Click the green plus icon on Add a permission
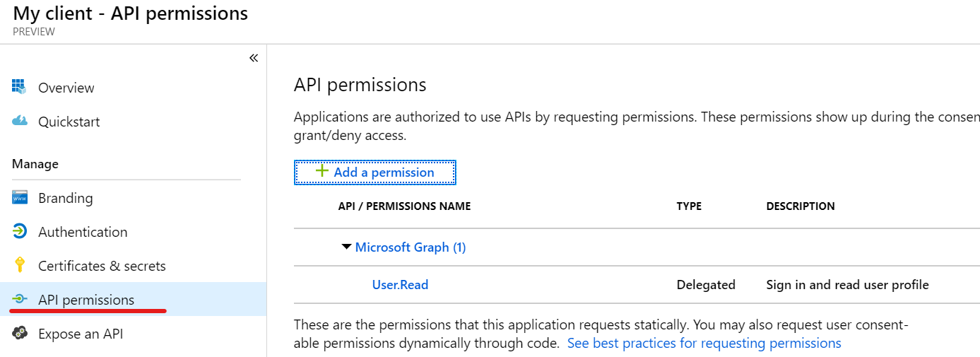The image size is (980, 357). click(x=322, y=171)
